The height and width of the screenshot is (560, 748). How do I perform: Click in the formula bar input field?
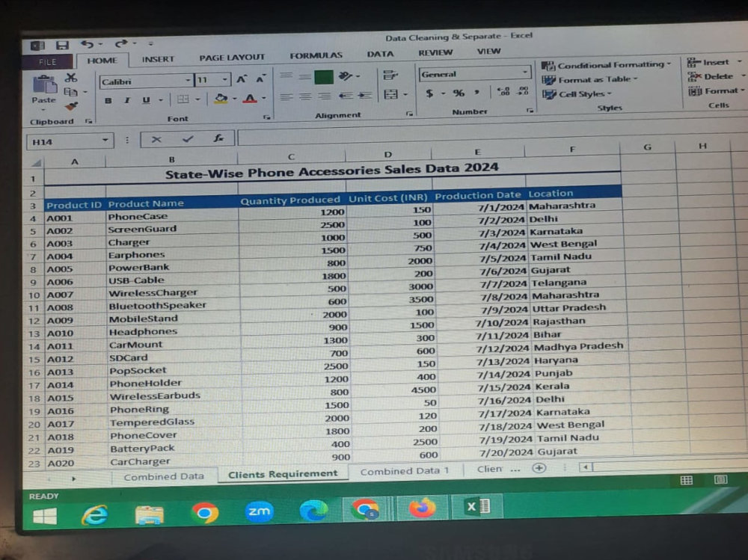click(x=491, y=134)
